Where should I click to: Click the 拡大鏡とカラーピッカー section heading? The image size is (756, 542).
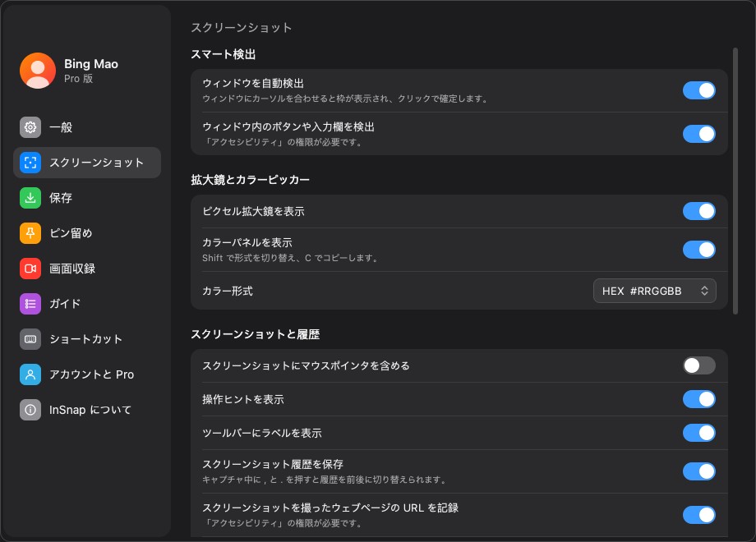pos(251,180)
